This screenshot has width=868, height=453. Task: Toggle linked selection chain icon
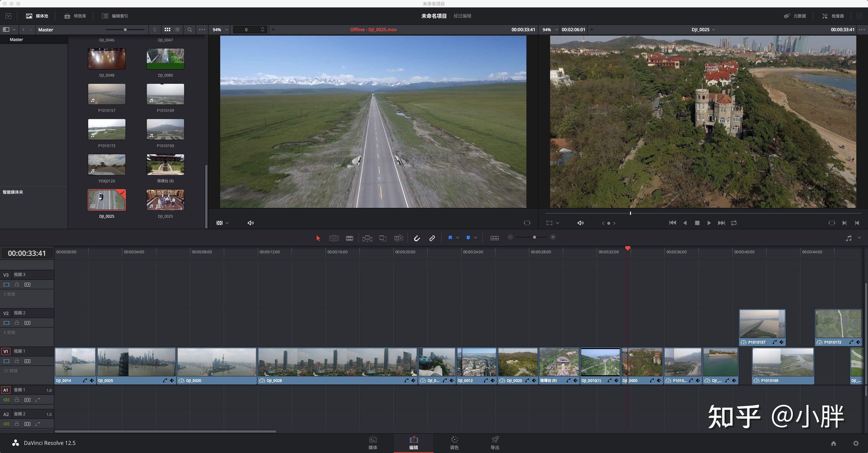[432, 238]
